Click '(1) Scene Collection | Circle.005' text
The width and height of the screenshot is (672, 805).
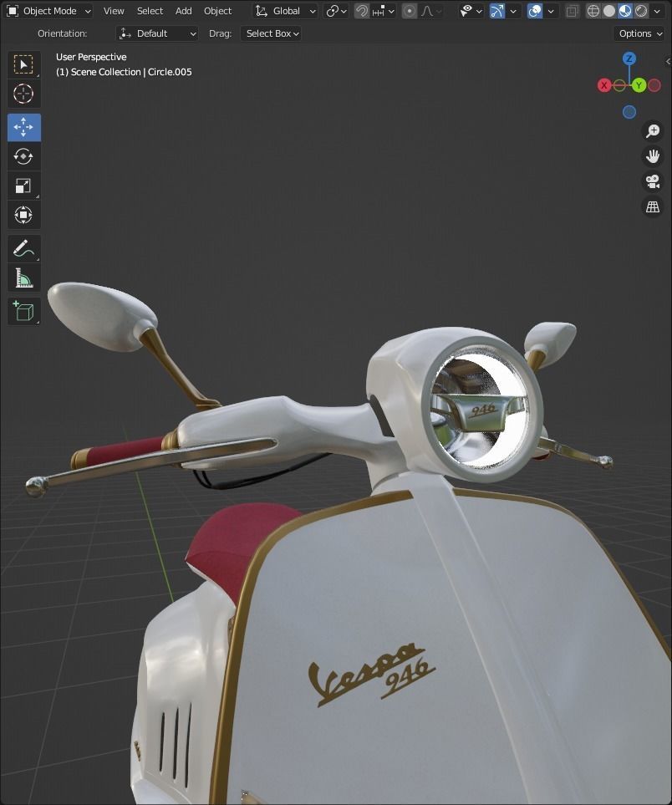pos(124,72)
